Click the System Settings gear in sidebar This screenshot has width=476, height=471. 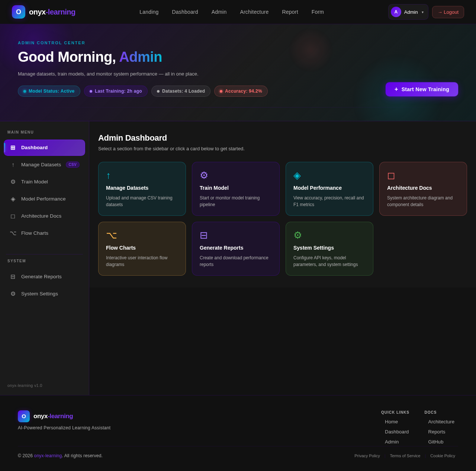tap(13, 294)
